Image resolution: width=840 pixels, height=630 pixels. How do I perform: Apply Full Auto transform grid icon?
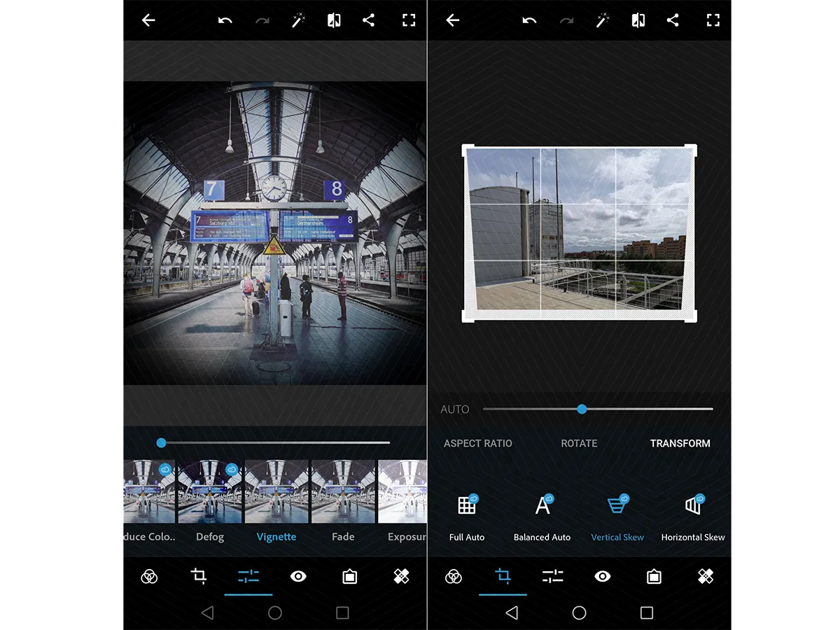point(467,505)
